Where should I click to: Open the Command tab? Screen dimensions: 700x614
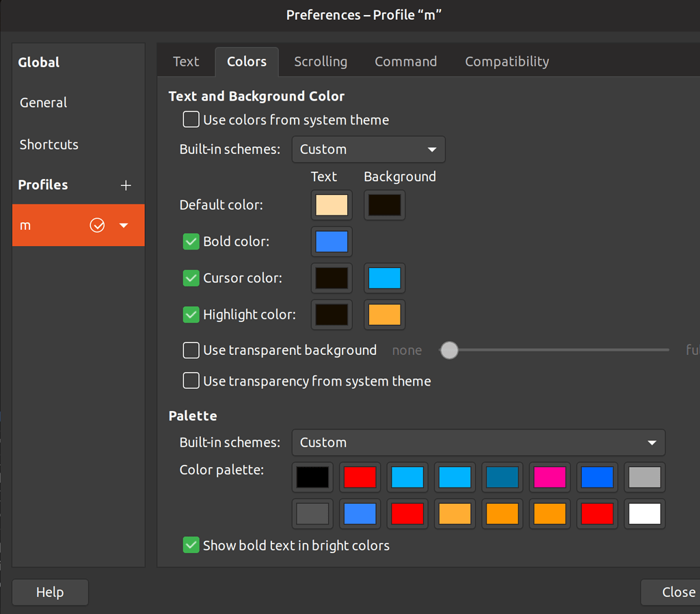pyautogui.click(x=405, y=61)
